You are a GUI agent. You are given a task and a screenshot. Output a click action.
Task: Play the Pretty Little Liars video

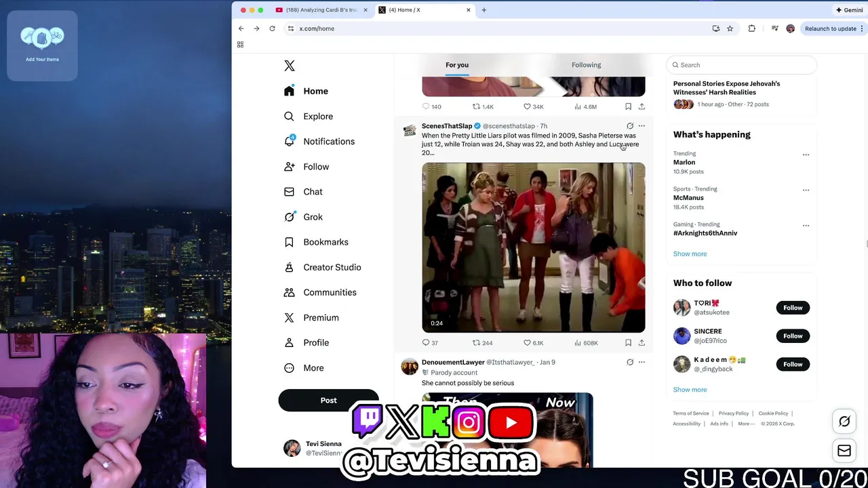[x=534, y=248]
